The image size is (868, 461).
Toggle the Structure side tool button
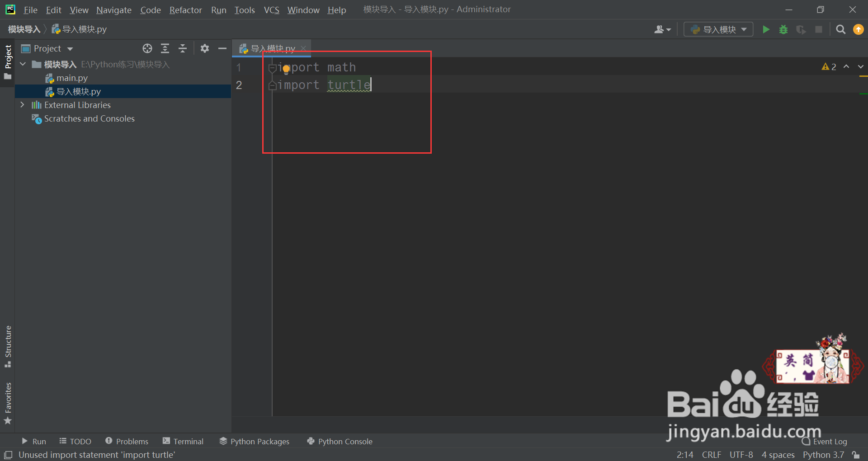coord(8,346)
